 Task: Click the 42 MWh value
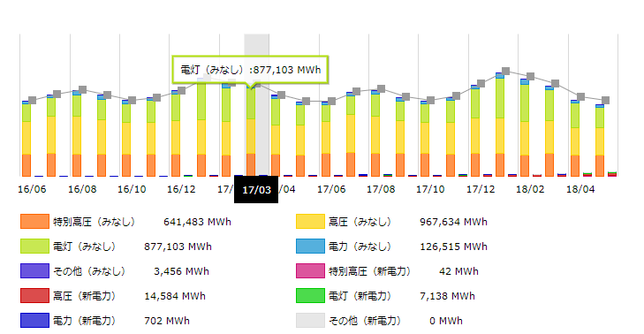tap(458, 271)
